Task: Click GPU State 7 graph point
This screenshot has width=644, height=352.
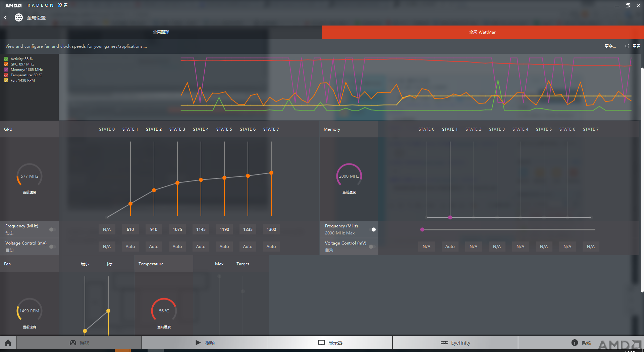Action: 271,173
